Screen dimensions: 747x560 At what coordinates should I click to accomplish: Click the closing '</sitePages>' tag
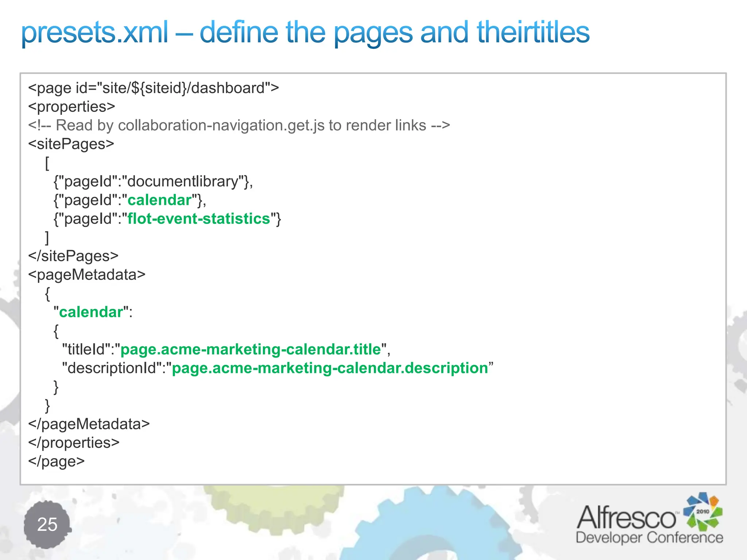click(x=73, y=256)
